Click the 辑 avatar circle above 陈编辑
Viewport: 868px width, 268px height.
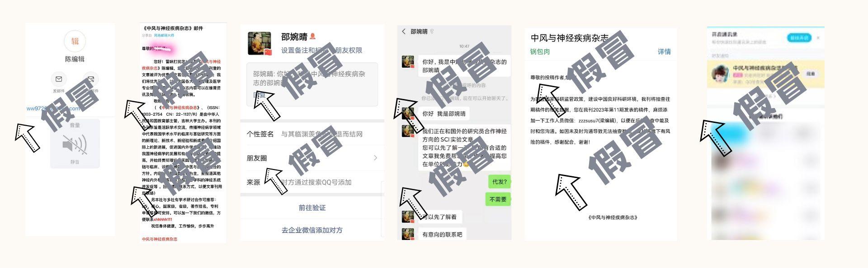[x=75, y=41]
